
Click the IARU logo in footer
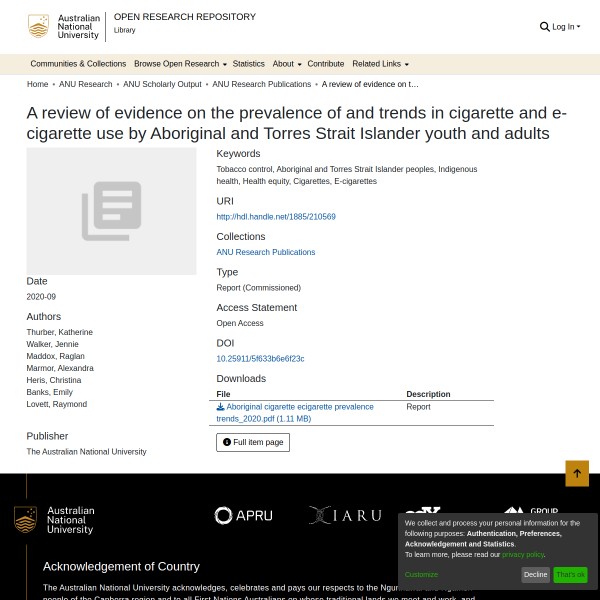click(x=345, y=516)
